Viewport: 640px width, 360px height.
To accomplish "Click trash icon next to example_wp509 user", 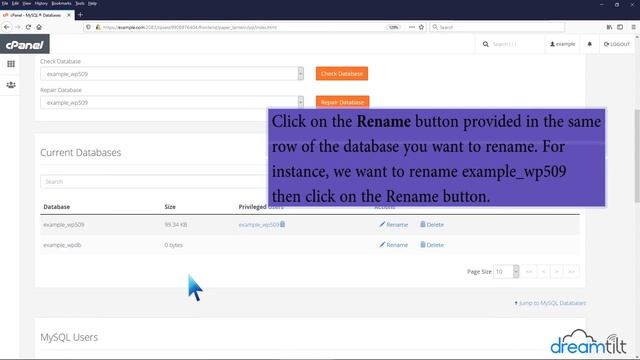I will [x=282, y=224].
